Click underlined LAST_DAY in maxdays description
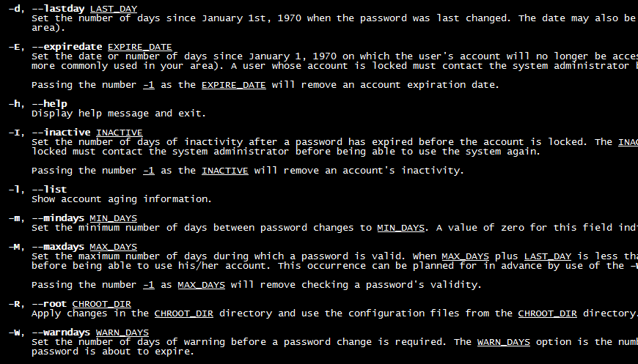This screenshot has width=638, height=364. (x=548, y=256)
